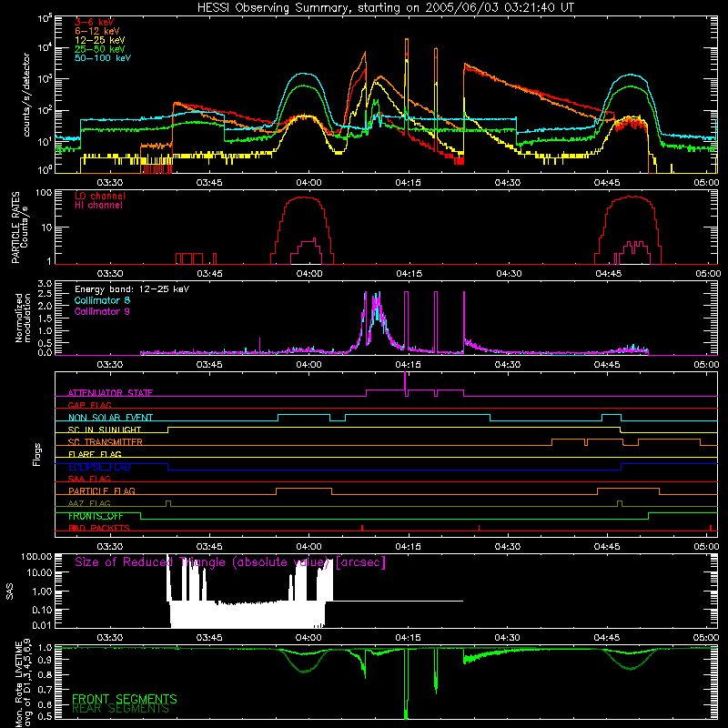
Task: Click the HESSI Observing Summary title text
Action: [x=385, y=8]
